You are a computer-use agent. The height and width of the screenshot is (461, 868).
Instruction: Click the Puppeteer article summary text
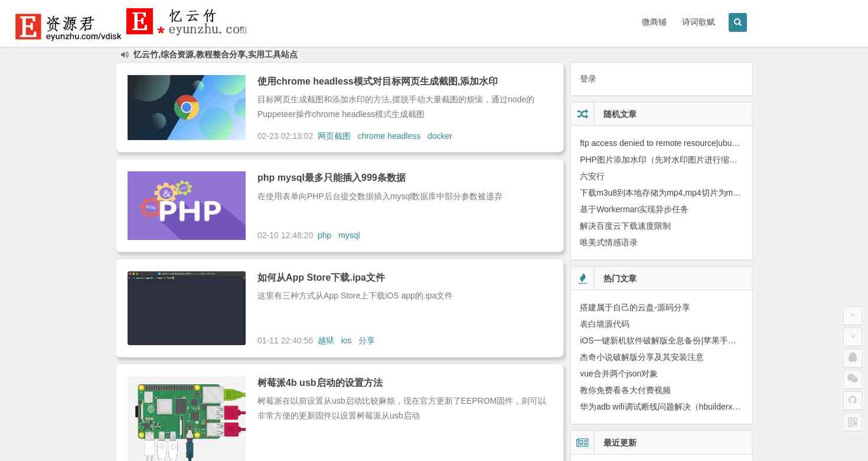point(396,107)
